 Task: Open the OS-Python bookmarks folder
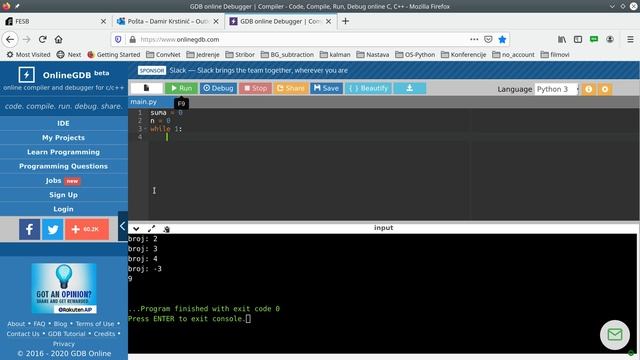(415, 55)
